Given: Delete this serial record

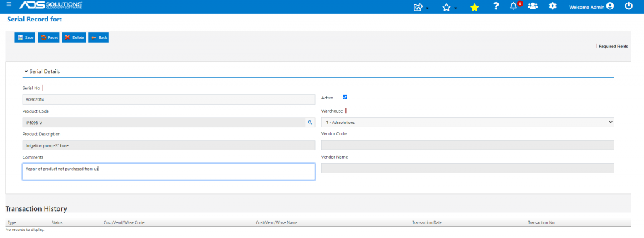Looking at the screenshot, I should tap(74, 37).
